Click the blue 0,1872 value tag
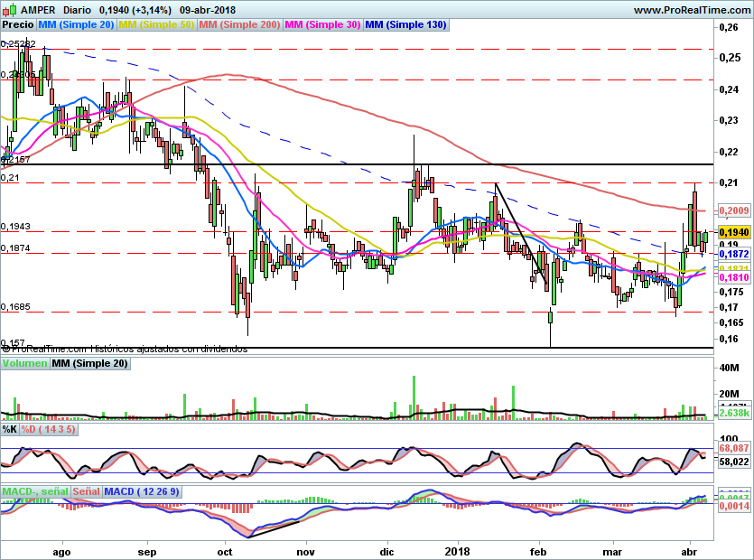This screenshot has height=560, width=754. [734, 254]
